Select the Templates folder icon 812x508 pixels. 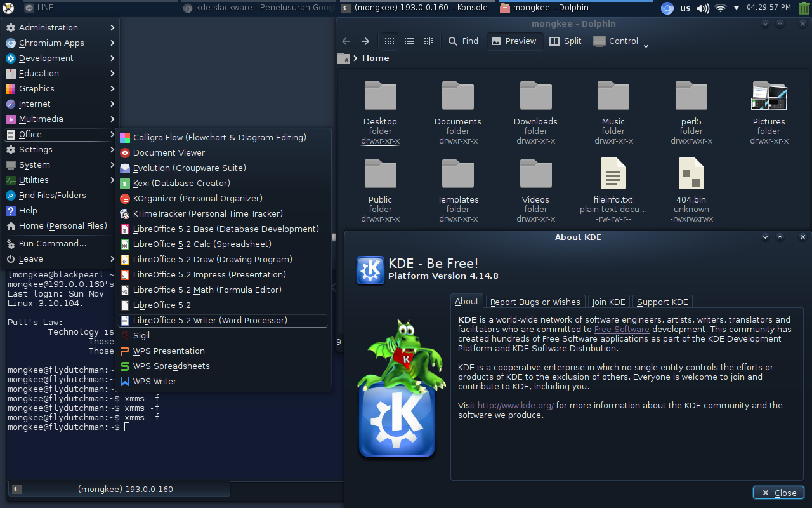(x=458, y=175)
